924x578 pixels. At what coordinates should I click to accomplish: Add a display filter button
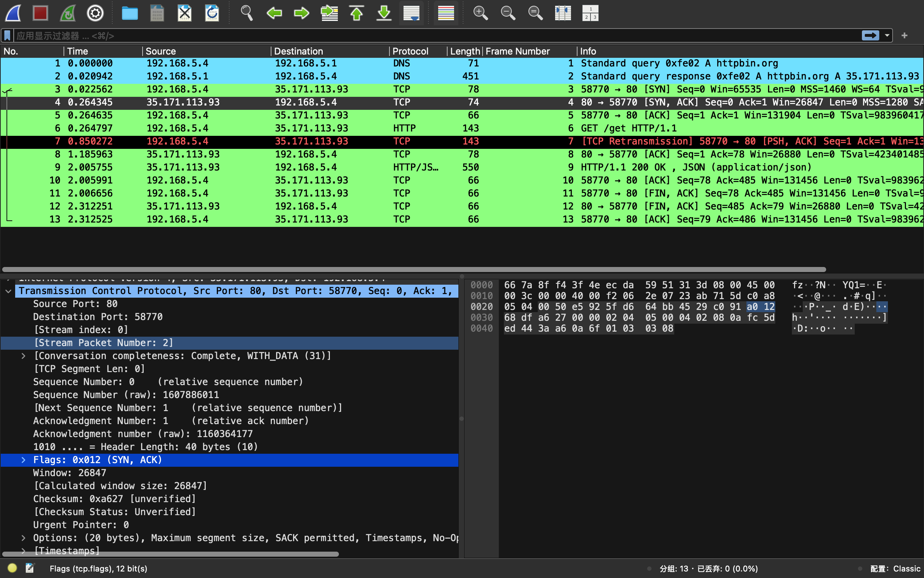pyautogui.click(x=904, y=35)
